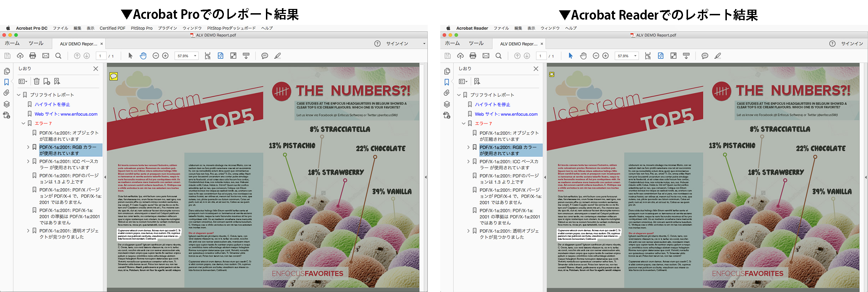Click help question mark icon in Acrobat Reader
Screen dimensions: 868x292
click(x=832, y=43)
